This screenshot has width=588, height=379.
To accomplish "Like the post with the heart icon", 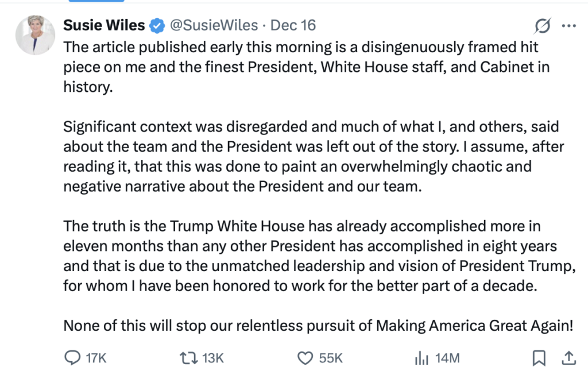I will tap(305, 358).
